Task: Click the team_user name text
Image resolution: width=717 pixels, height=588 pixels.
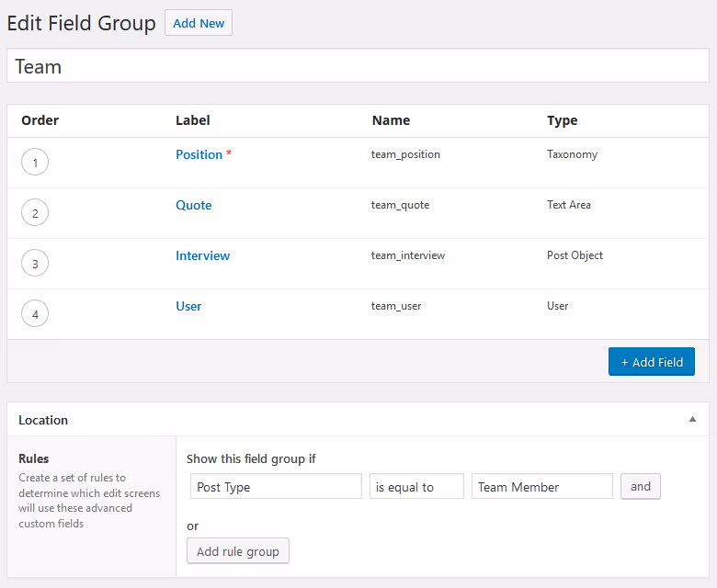Action: click(x=396, y=306)
